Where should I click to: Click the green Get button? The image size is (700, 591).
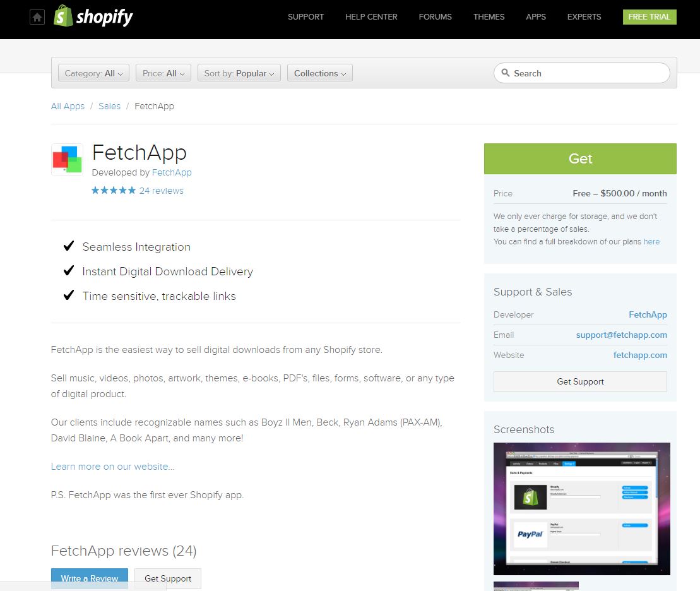[x=580, y=158]
